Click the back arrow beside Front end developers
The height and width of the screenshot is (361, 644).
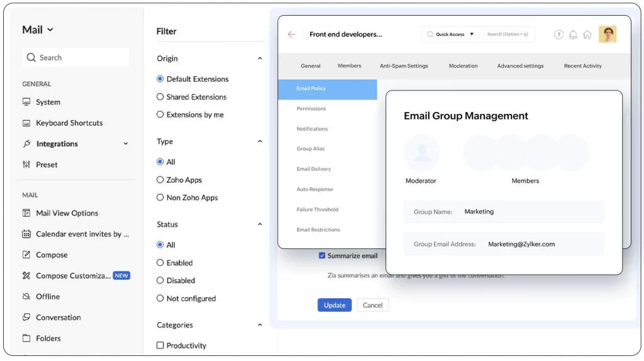291,35
